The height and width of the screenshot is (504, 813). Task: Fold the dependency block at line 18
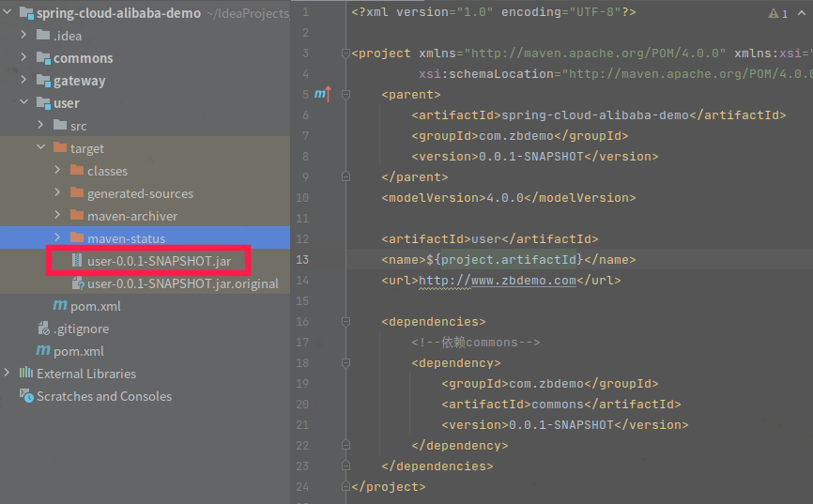coord(345,363)
